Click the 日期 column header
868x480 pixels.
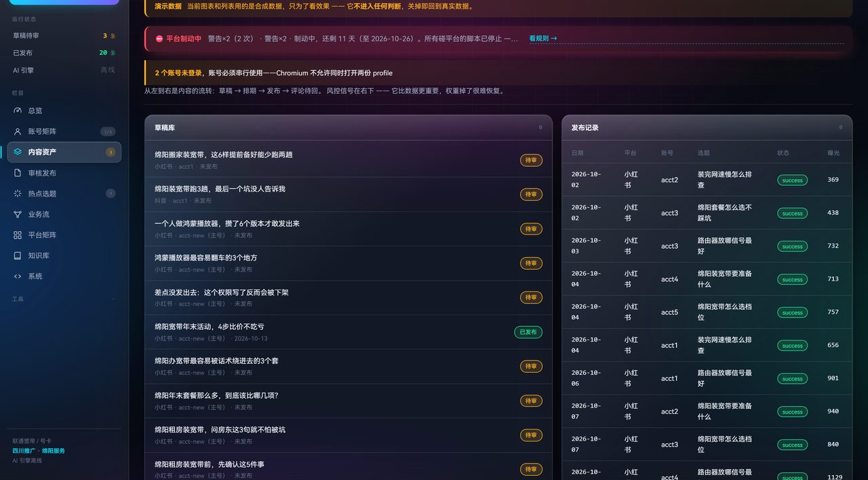[577, 153]
